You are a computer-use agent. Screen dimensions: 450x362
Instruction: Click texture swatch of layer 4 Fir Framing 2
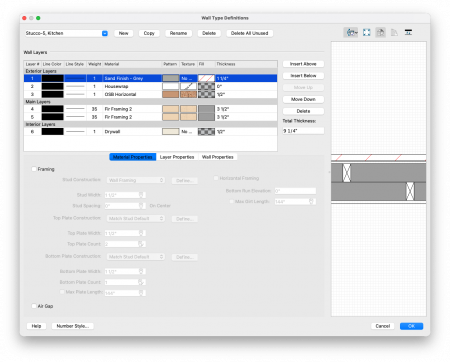click(188, 109)
